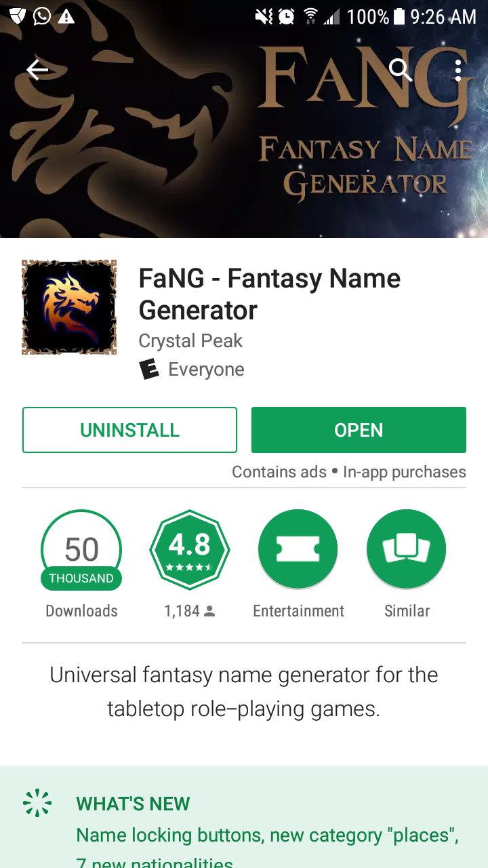Open the search magnifier icon
This screenshot has height=868, width=488.
click(401, 69)
